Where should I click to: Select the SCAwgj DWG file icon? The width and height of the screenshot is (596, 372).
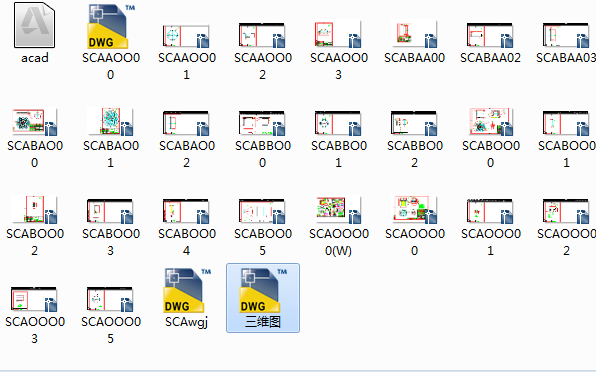(x=186, y=290)
